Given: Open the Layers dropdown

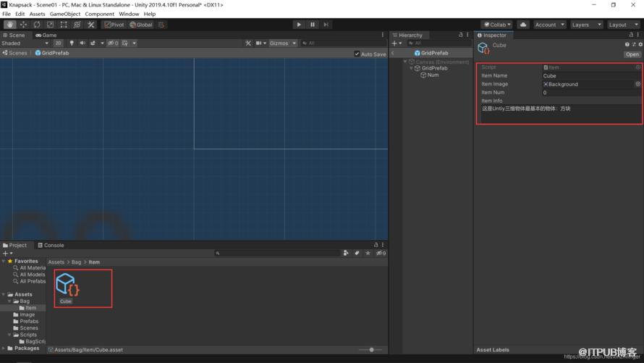Looking at the screenshot, I should click(586, 25).
